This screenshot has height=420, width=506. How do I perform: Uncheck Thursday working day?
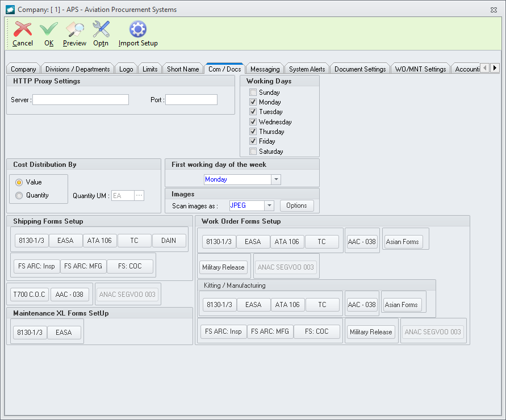[x=253, y=131]
